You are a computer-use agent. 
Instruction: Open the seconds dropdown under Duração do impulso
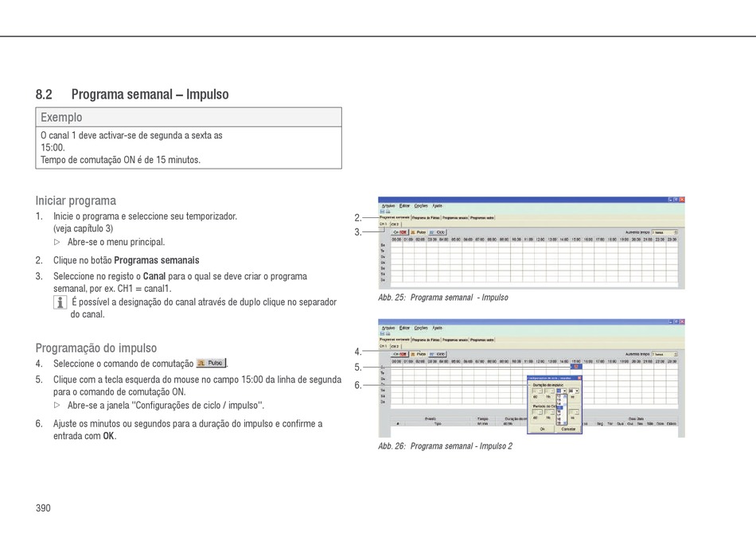tap(574, 391)
